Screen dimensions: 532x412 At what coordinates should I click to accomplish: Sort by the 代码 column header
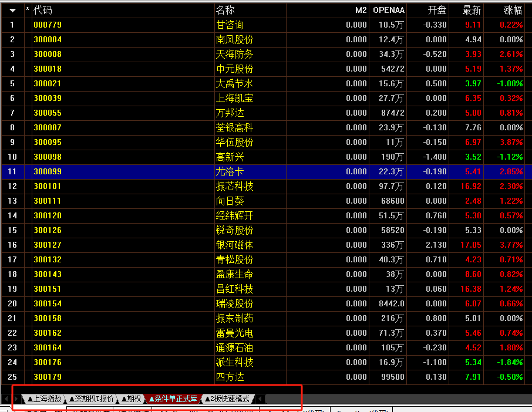[x=43, y=10]
